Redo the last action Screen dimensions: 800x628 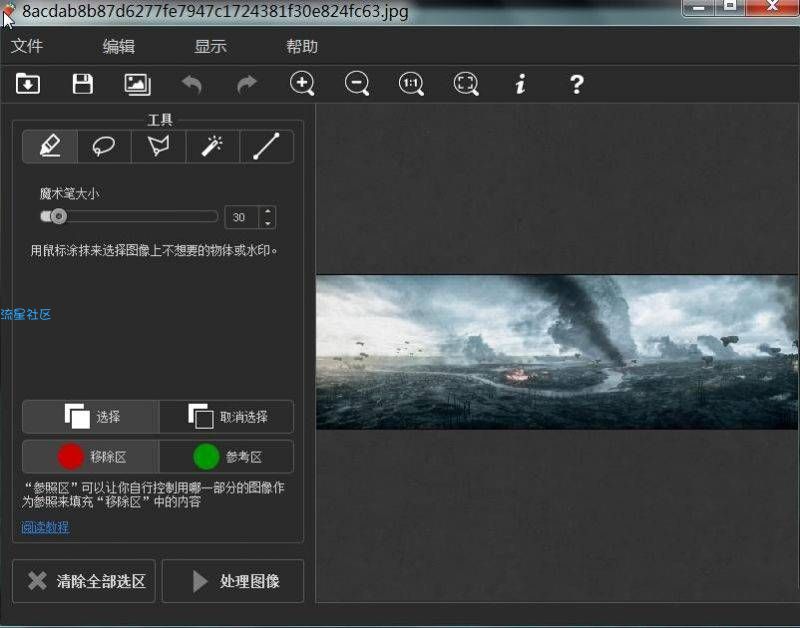pyautogui.click(x=247, y=84)
